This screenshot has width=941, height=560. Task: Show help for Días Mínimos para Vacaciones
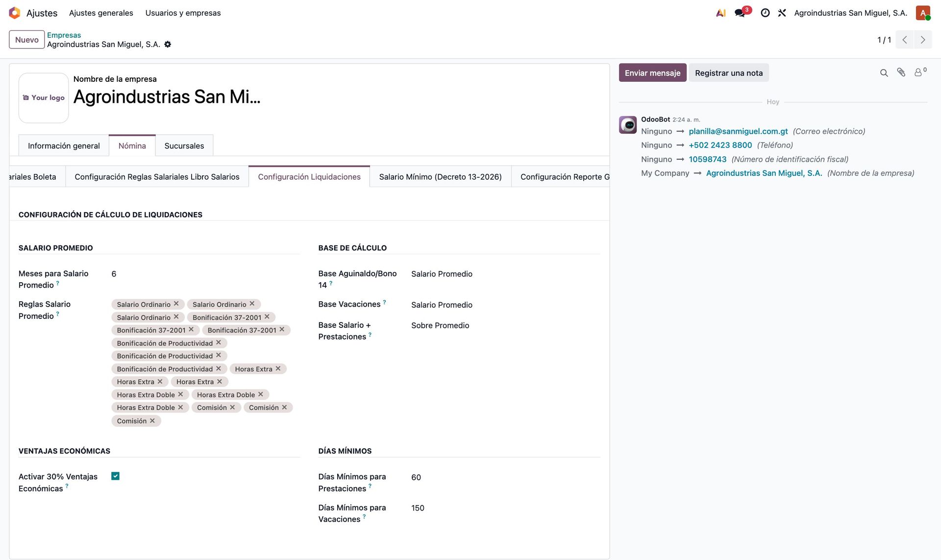pyautogui.click(x=364, y=517)
